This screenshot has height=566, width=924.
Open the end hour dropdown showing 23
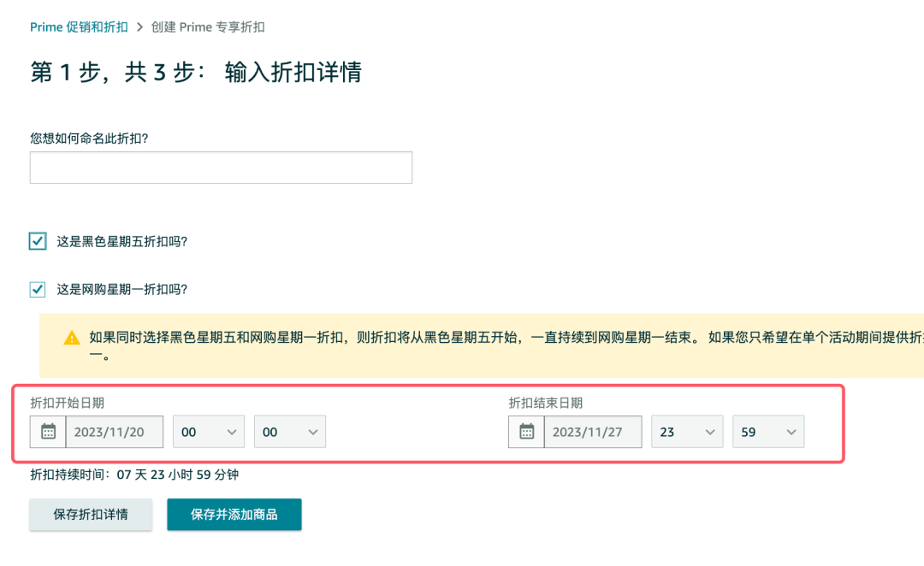687,431
